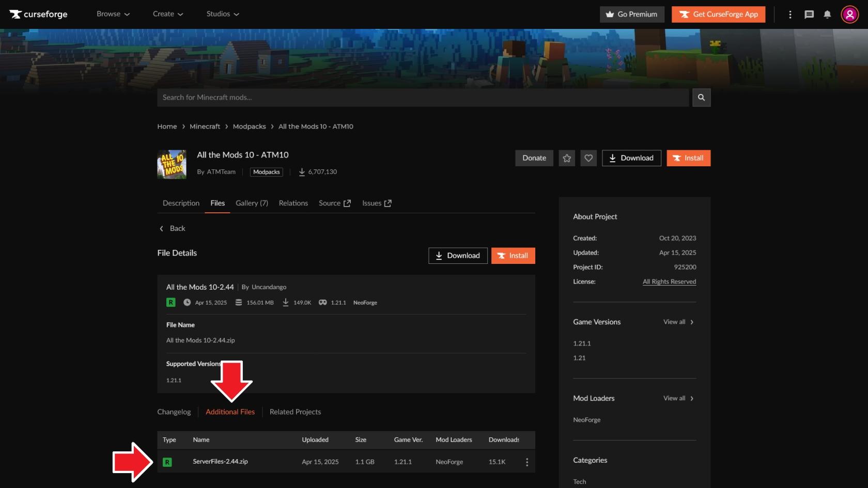This screenshot has width=868, height=488.
Task: Click the CurseForge logo
Action: point(38,14)
